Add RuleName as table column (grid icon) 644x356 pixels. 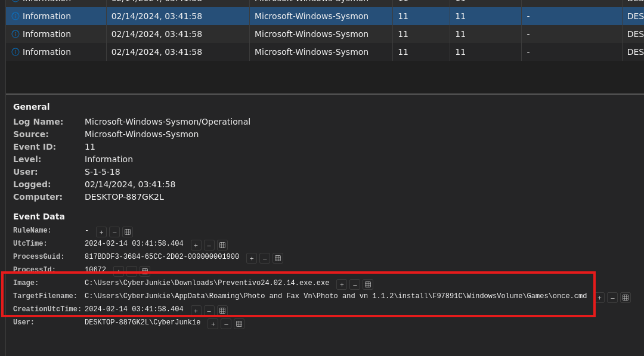point(128,232)
